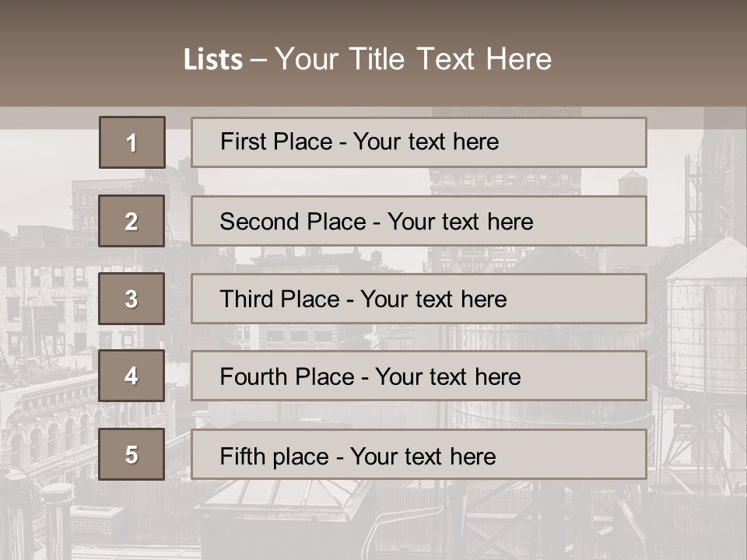Select the Third Place text box
Image resolution: width=747 pixels, height=560 pixels.
tap(419, 299)
